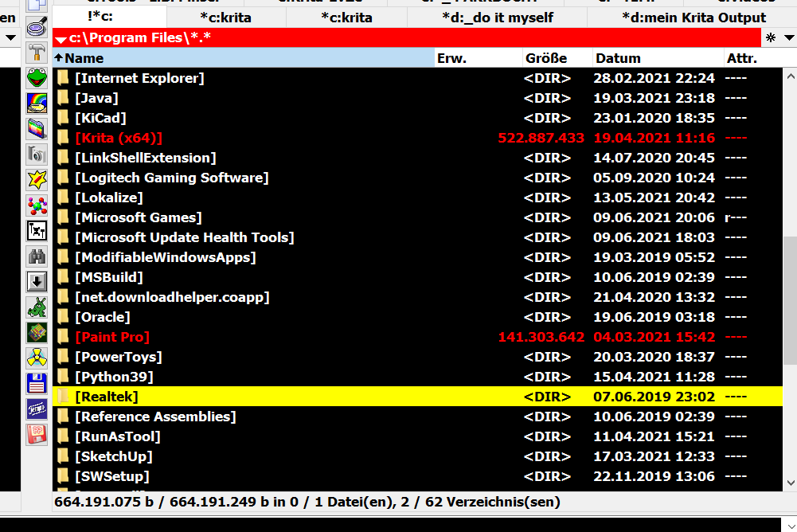Click the download arrow icon
The image size is (797, 532).
click(37, 281)
